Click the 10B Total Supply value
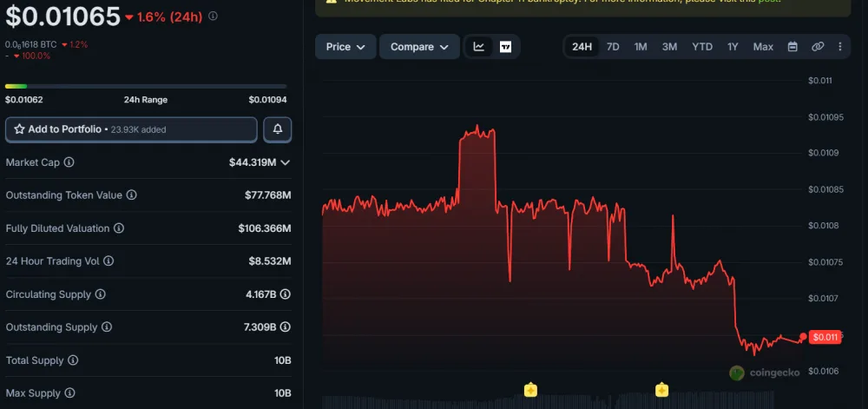The image size is (868, 409). click(x=282, y=360)
